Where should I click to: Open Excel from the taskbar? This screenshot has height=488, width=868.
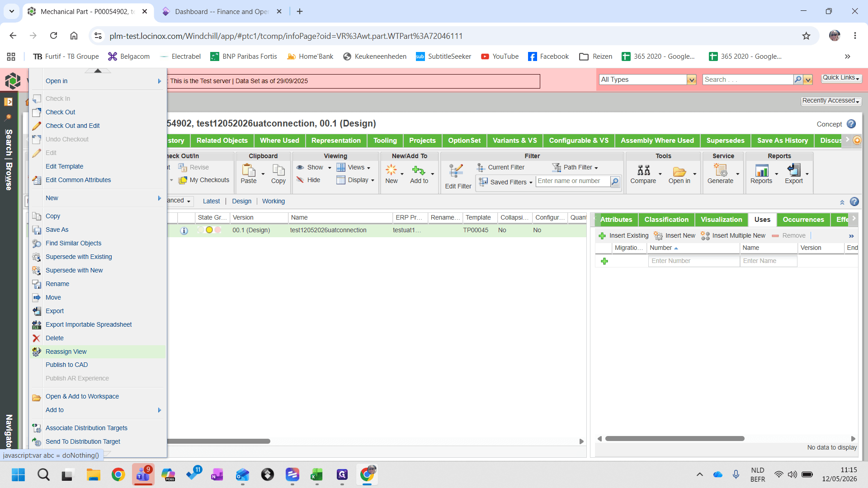pyautogui.click(x=316, y=474)
